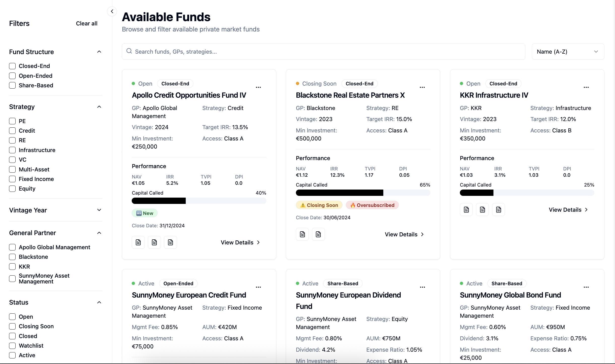
Task: Check the Closing Soon status filter
Action: coord(12,326)
